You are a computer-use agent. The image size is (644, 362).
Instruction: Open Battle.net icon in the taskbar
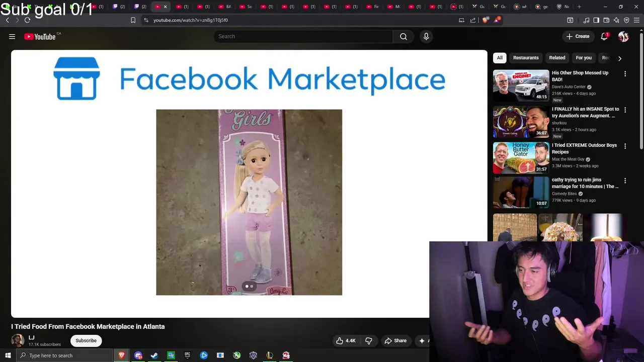pos(204,355)
